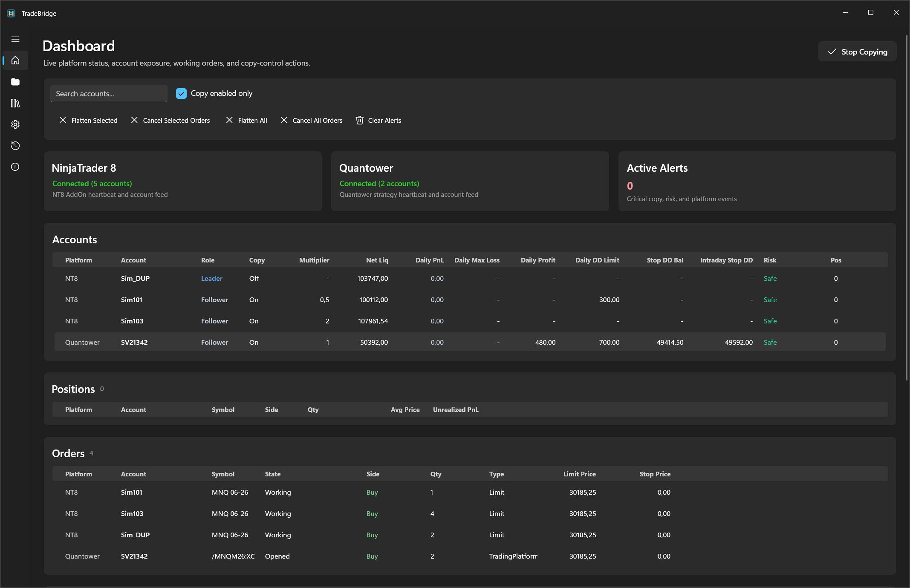Viewport: 910px width, 588px height.
Task: Minimize the TradeBridge window
Action: [845, 13]
